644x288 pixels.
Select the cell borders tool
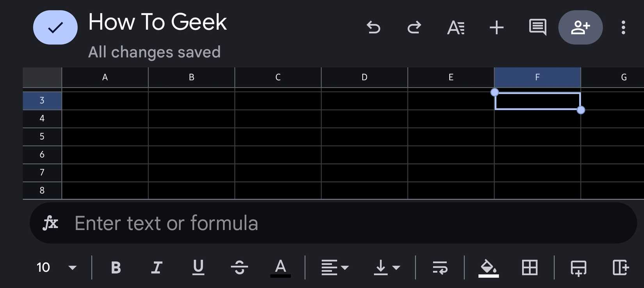(x=529, y=268)
